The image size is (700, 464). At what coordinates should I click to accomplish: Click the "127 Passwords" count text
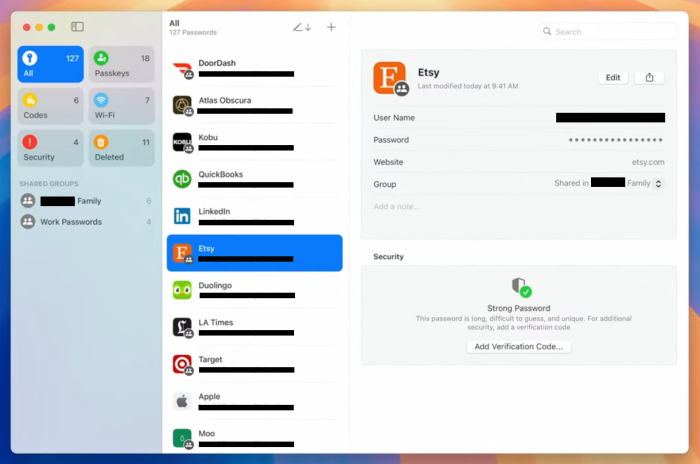[193, 32]
